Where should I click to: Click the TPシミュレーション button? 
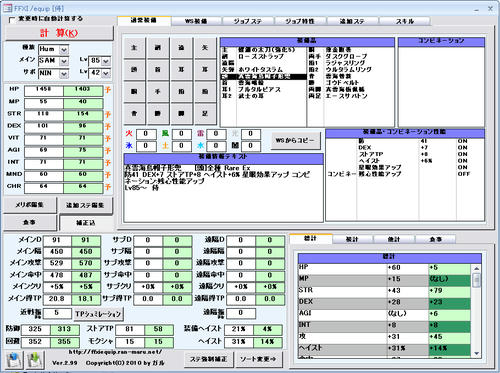pos(98,314)
